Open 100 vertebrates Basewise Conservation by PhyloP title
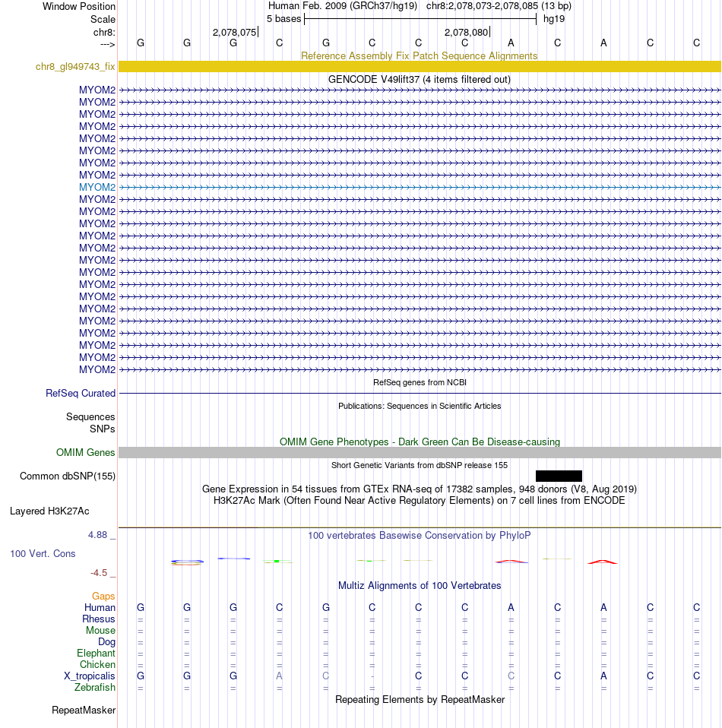 tap(420, 535)
